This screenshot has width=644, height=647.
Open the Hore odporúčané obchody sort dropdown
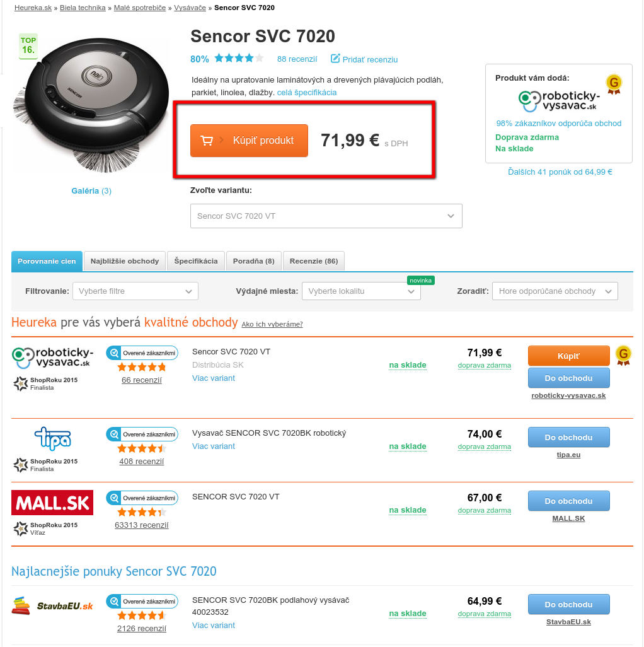(555, 291)
